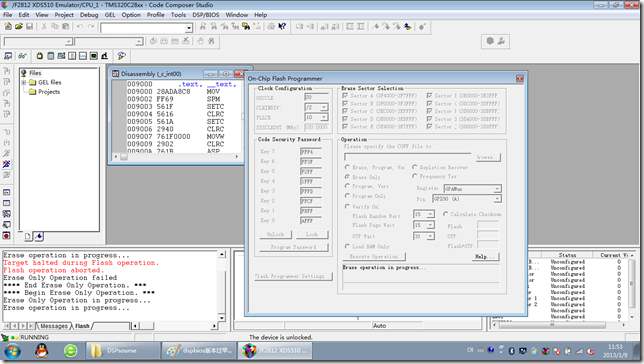Click the Windows Start orb
Image resolution: width=644 pixels, height=364 pixels.
12,351
